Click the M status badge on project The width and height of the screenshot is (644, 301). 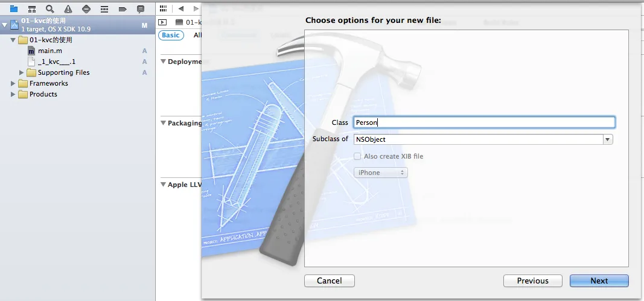pos(145,25)
